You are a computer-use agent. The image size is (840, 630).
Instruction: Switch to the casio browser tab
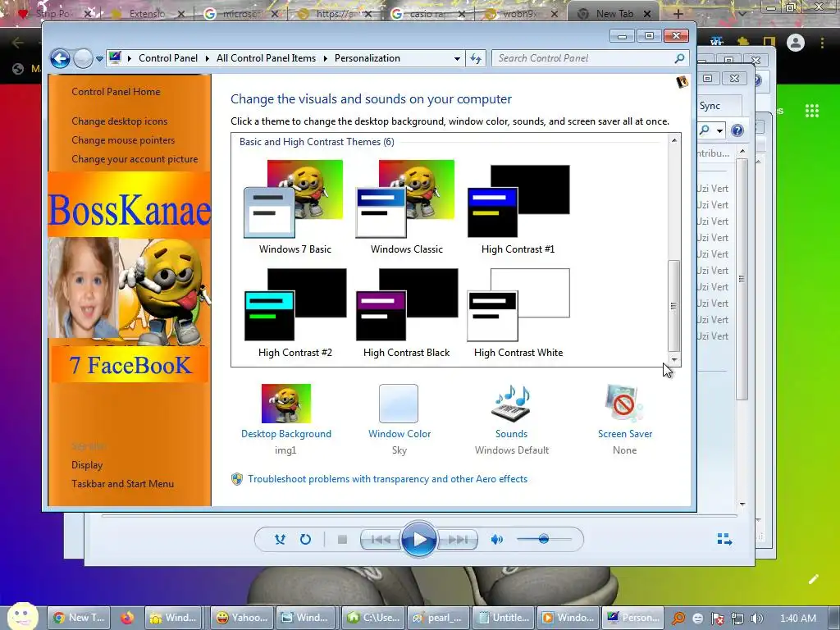click(x=427, y=14)
